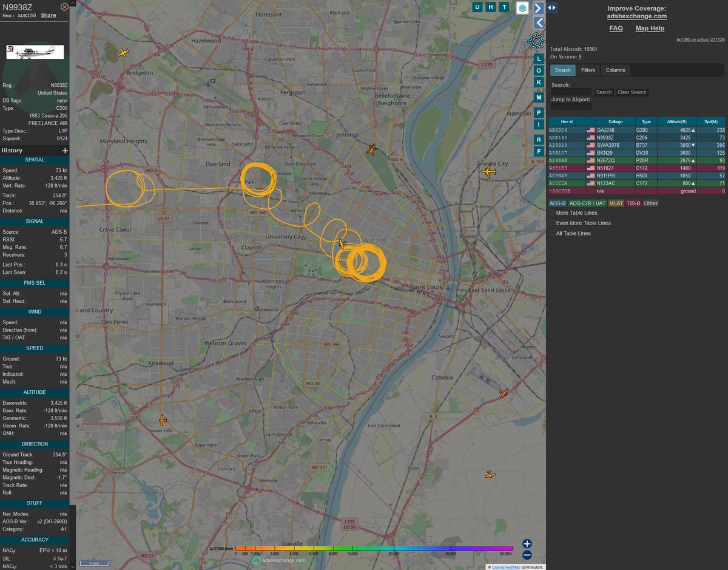The width and height of the screenshot is (728, 570).
Task: Sort table by Hex id column
Action: point(567,122)
